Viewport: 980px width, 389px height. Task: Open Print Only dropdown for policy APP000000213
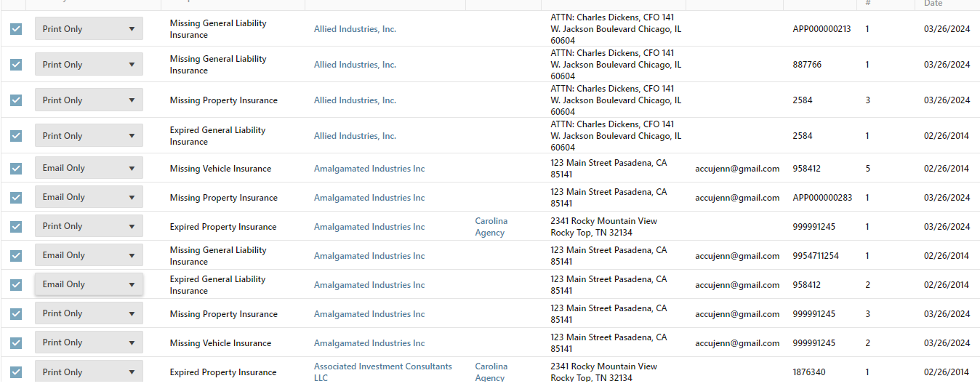click(x=89, y=29)
